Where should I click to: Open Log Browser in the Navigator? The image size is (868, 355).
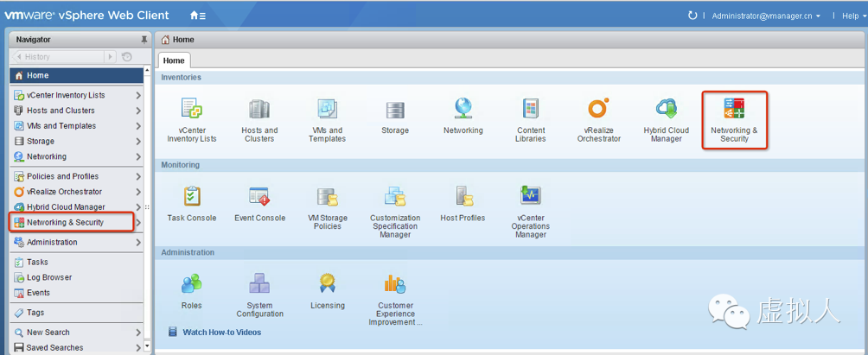click(x=76, y=277)
